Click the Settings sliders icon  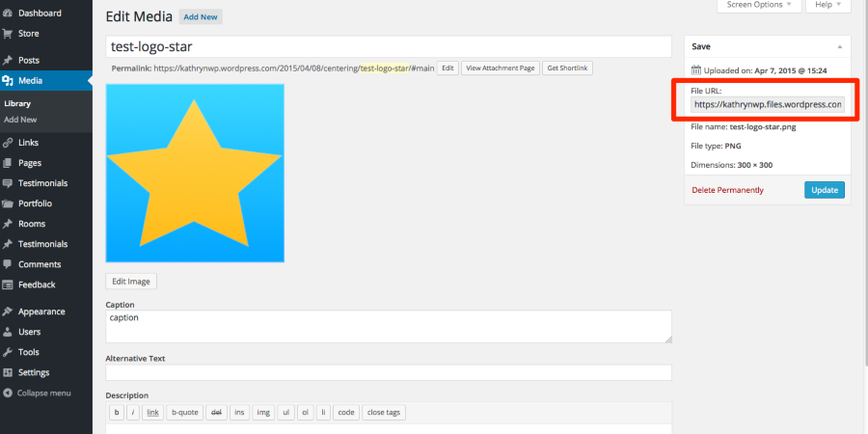click(7, 372)
